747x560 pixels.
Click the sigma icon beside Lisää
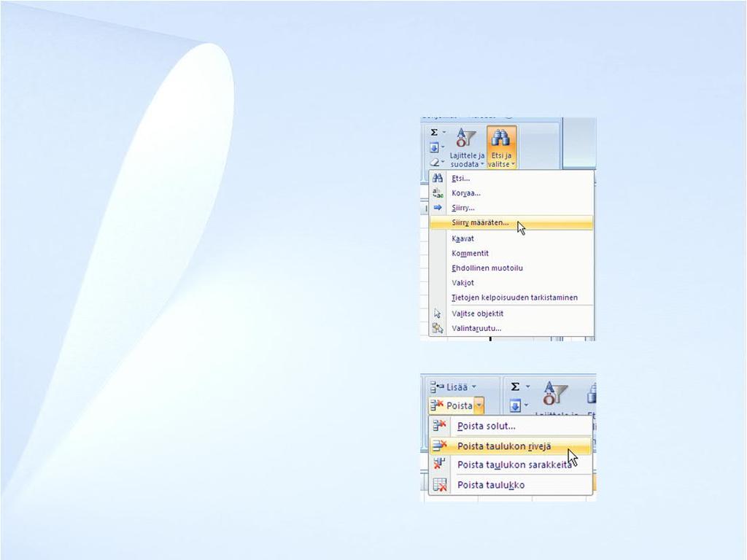pyautogui.click(x=515, y=386)
